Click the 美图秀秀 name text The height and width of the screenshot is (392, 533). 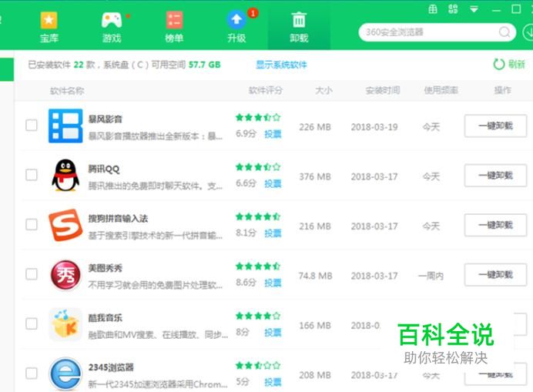[x=105, y=268]
